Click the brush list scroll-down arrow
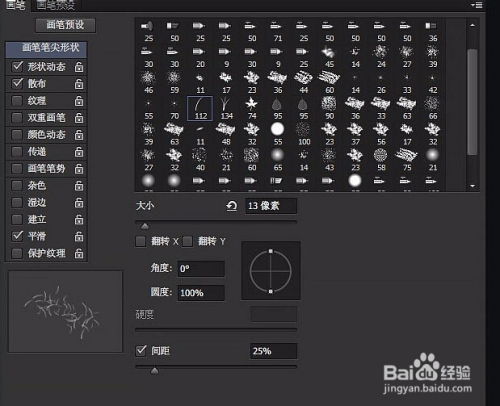500x406 pixels. click(472, 186)
